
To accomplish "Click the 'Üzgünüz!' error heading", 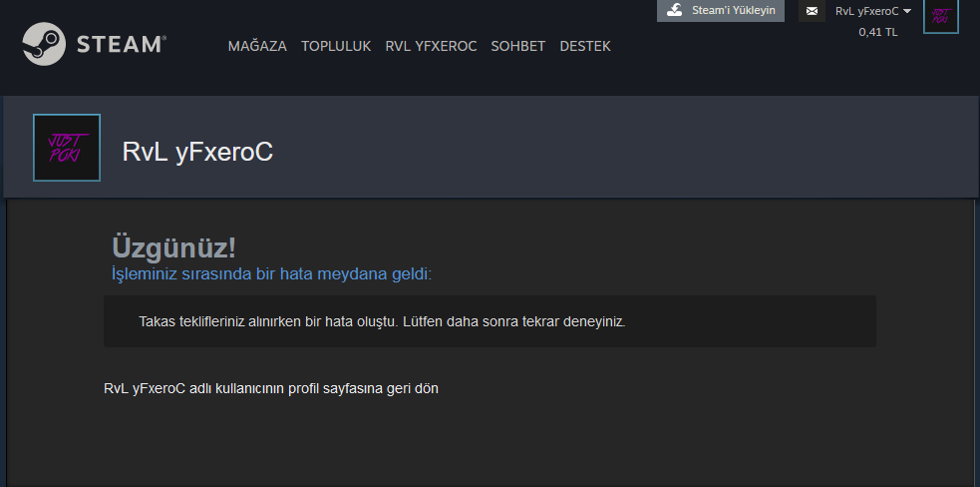I will click(x=173, y=247).
